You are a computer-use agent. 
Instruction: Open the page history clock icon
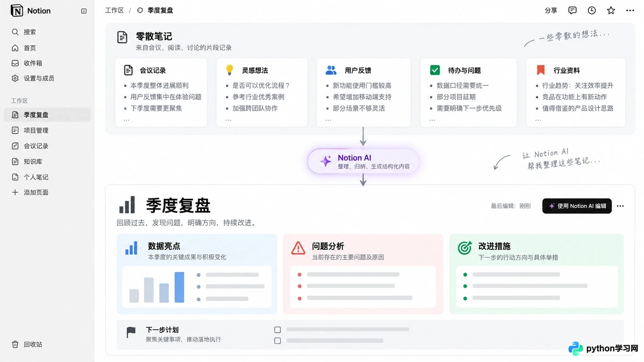[x=592, y=10]
